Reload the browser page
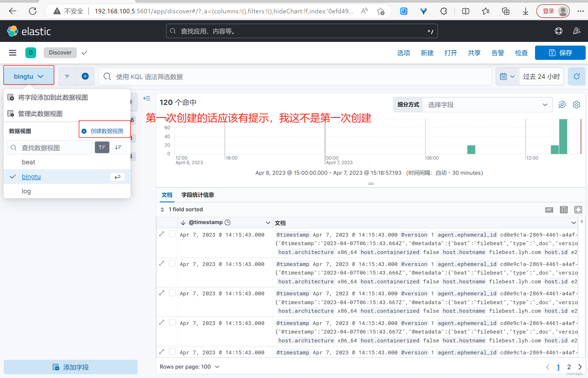 [x=33, y=11]
